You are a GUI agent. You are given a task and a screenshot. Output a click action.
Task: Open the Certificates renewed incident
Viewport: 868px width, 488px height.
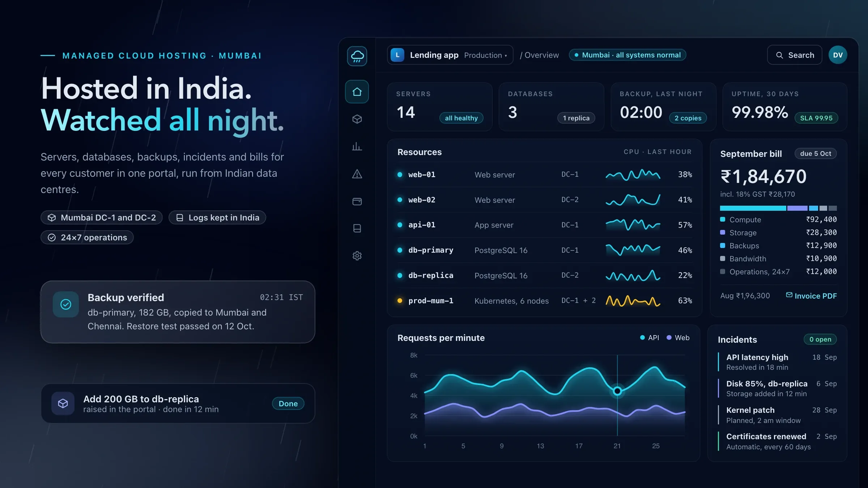click(x=778, y=441)
